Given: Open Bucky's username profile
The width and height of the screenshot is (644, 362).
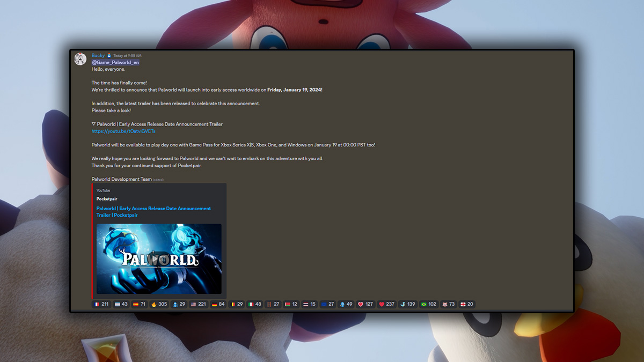Looking at the screenshot, I should tap(98, 56).
